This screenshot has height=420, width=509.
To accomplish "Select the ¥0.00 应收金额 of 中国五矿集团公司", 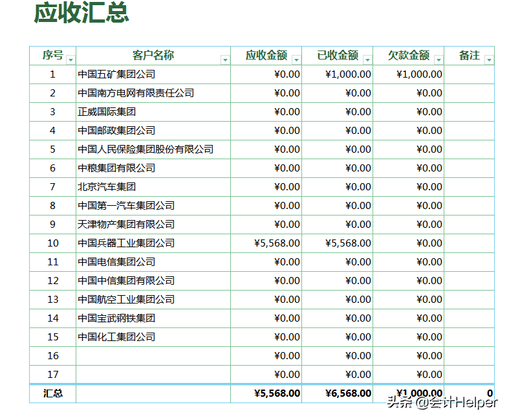I will (x=266, y=74).
